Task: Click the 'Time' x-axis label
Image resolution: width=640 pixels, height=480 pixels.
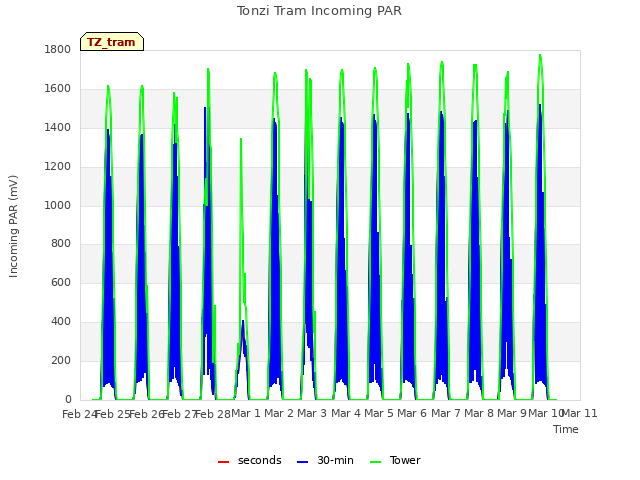Action: coord(566,429)
